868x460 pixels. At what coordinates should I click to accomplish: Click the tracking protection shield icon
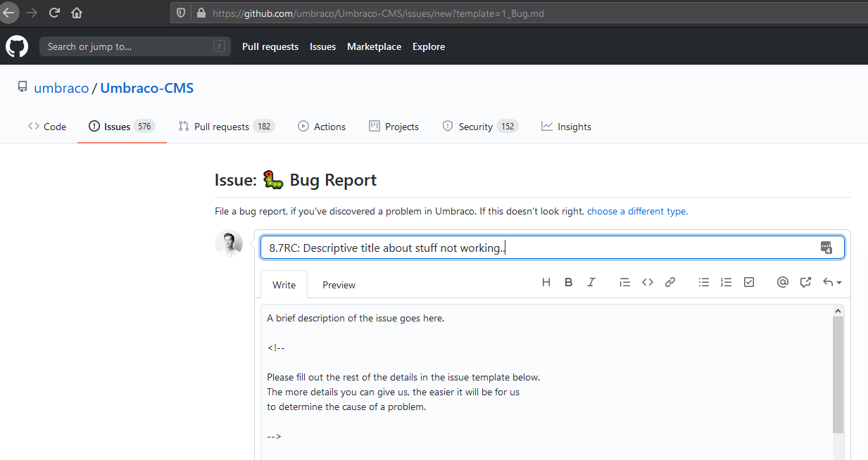(181, 13)
